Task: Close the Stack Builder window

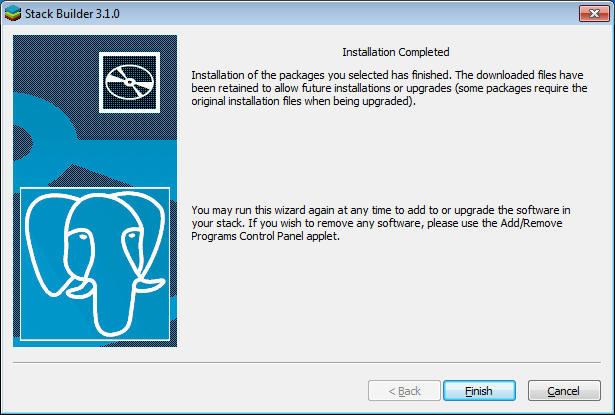Action: coord(594,14)
